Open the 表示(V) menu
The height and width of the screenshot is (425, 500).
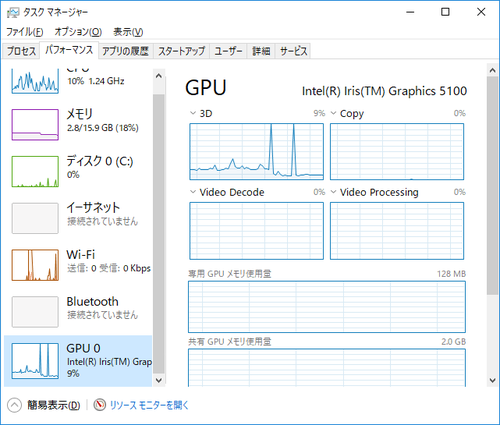[x=128, y=32]
